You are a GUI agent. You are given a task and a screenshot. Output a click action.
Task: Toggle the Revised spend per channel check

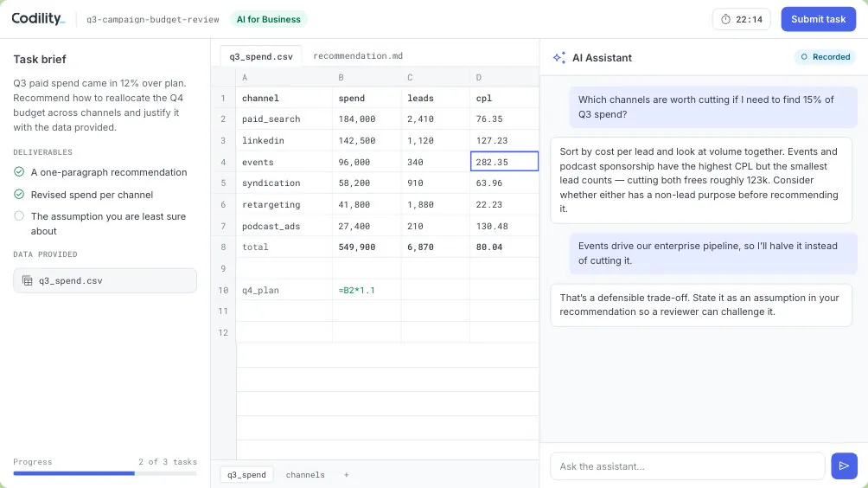pos(19,194)
